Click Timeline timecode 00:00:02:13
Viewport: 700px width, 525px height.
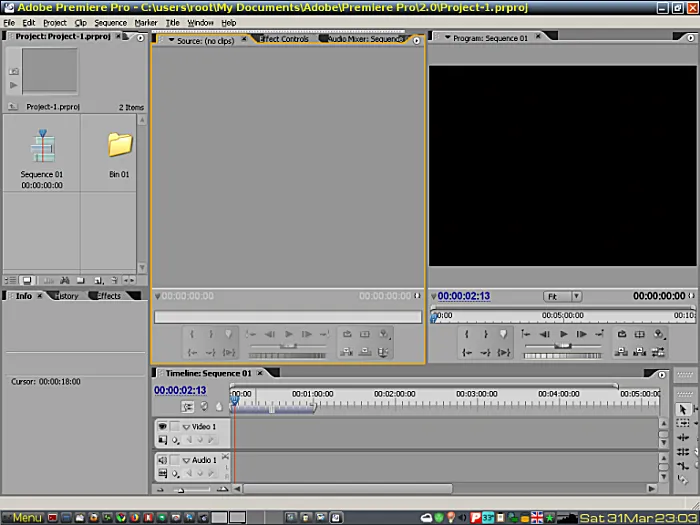pyautogui.click(x=180, y=390)
